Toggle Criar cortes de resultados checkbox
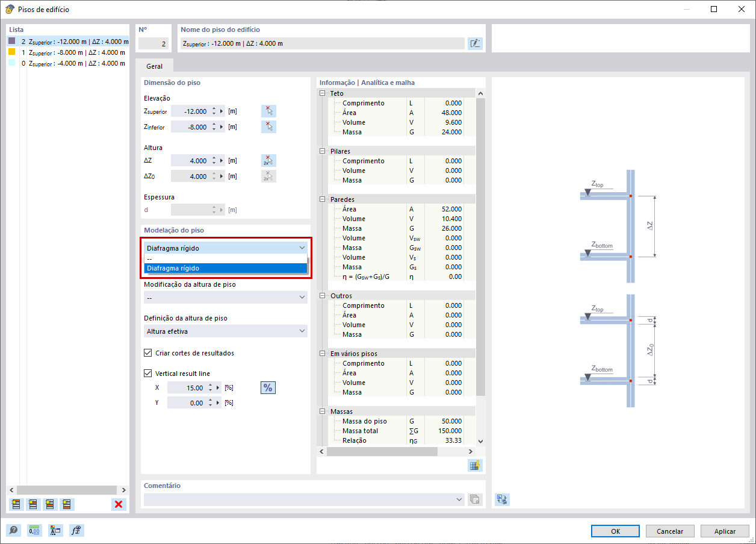 pos(148,353)
